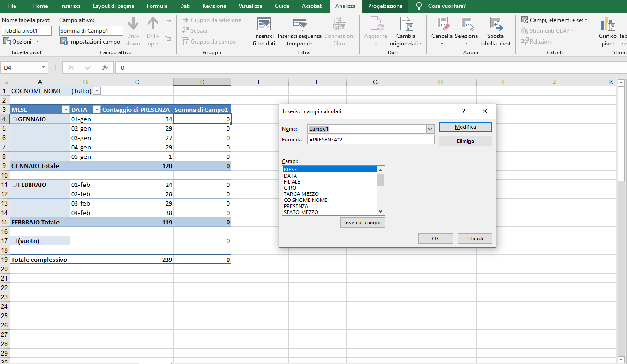Open the File menu tab

coord(12,6)
